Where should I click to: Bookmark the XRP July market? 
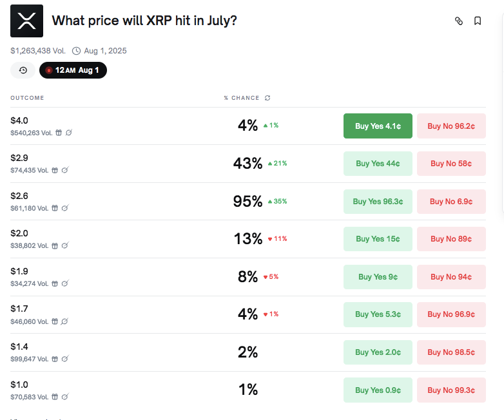coord(478,21)
